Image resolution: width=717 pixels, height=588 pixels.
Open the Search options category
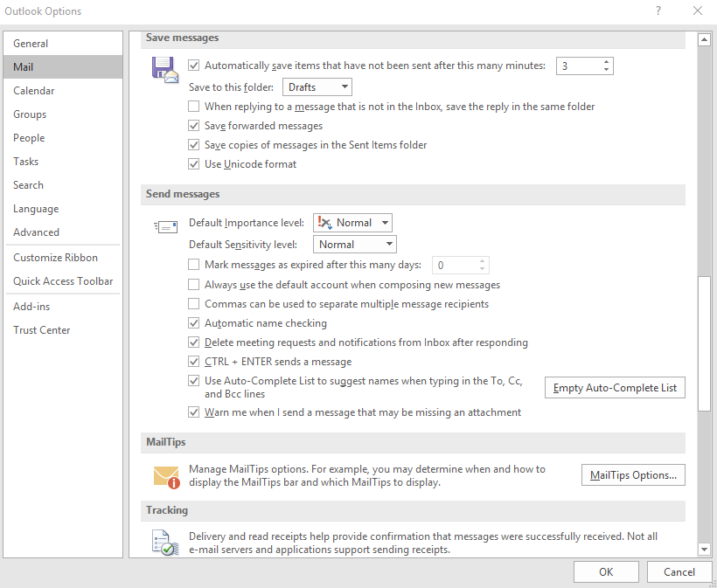tap(63, 185)
